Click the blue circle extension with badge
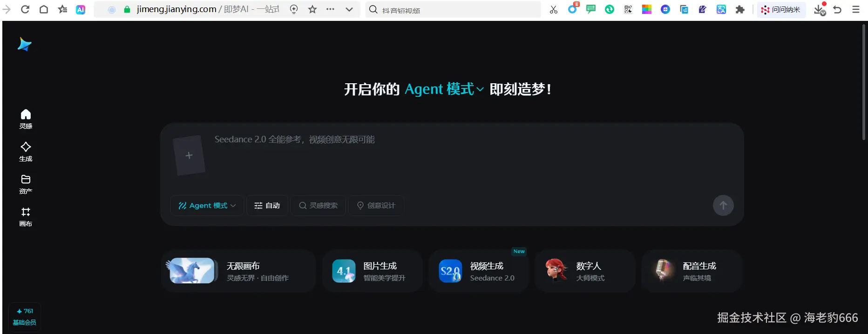This screenshot has width=868, height=334. [x=572, y=9]
